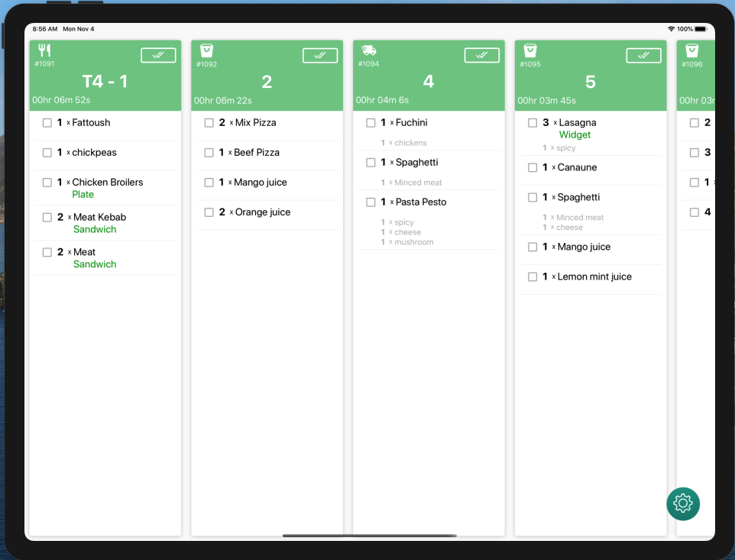Click the home indicator bar at bottom
Image resolution: width=735 pixels, height=560 pixels.
tap(369, 535)
